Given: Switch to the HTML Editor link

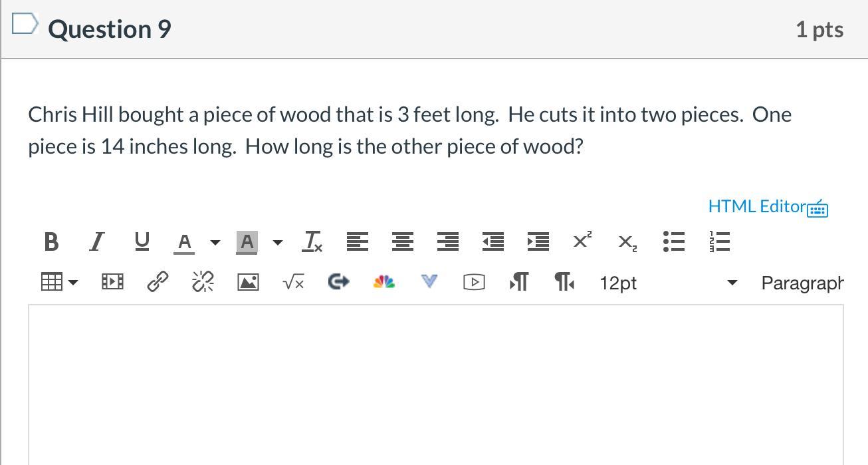Looking at the screenshot, I should [x=757, y=206].
